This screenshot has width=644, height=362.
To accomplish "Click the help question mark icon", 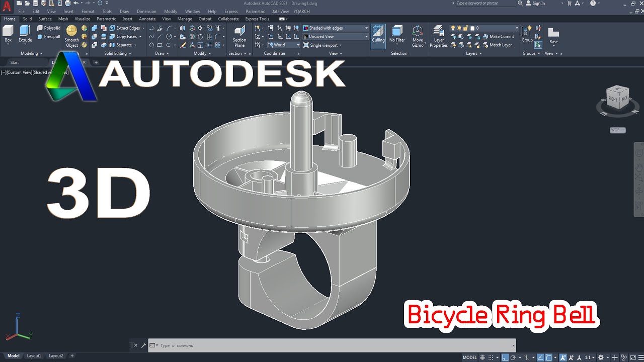I will click(x=593, y=3).
